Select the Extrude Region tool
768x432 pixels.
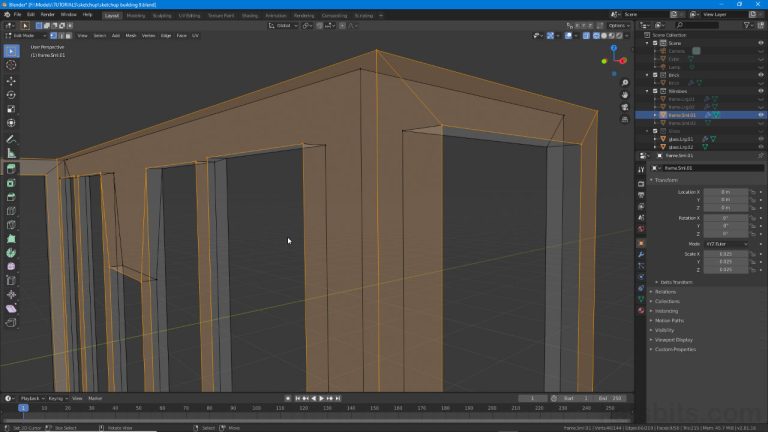tap(11, 169)
